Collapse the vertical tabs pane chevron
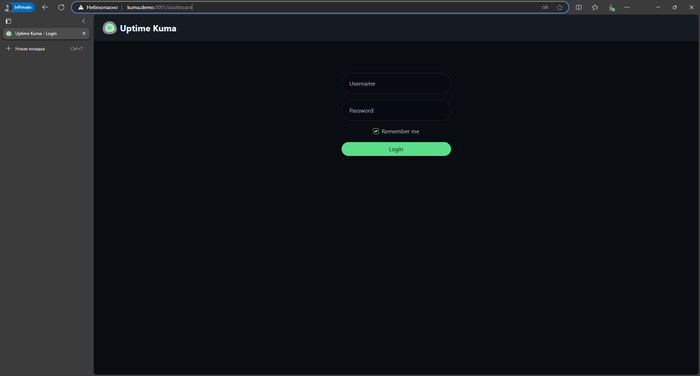700x376 pixels. (x=83, y=21)
